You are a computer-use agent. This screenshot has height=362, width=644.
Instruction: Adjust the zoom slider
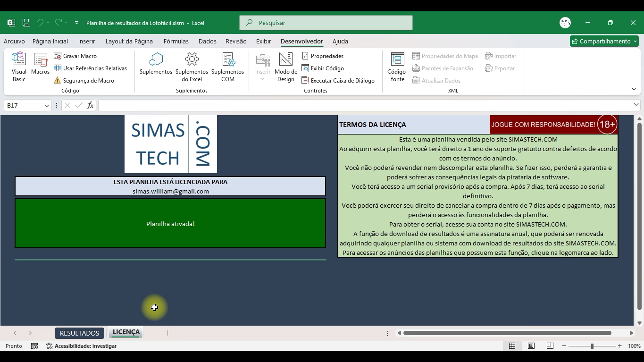click(592, 346)
